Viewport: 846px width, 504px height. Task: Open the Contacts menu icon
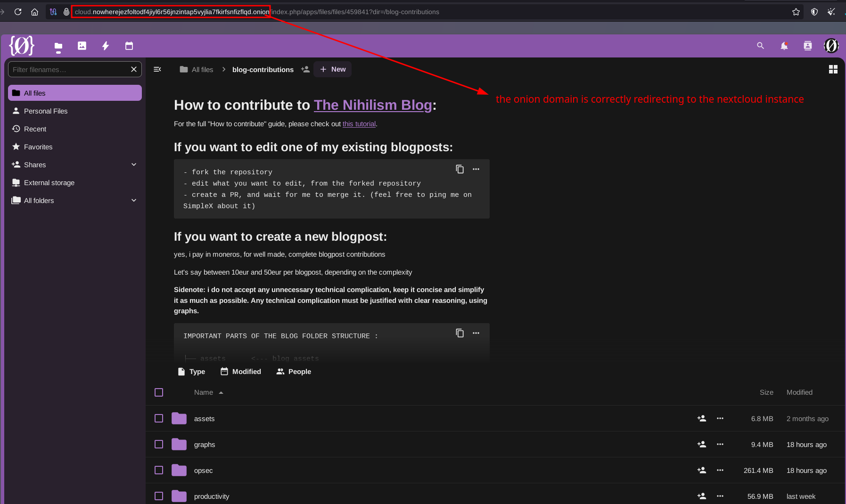tap(808, 46)
